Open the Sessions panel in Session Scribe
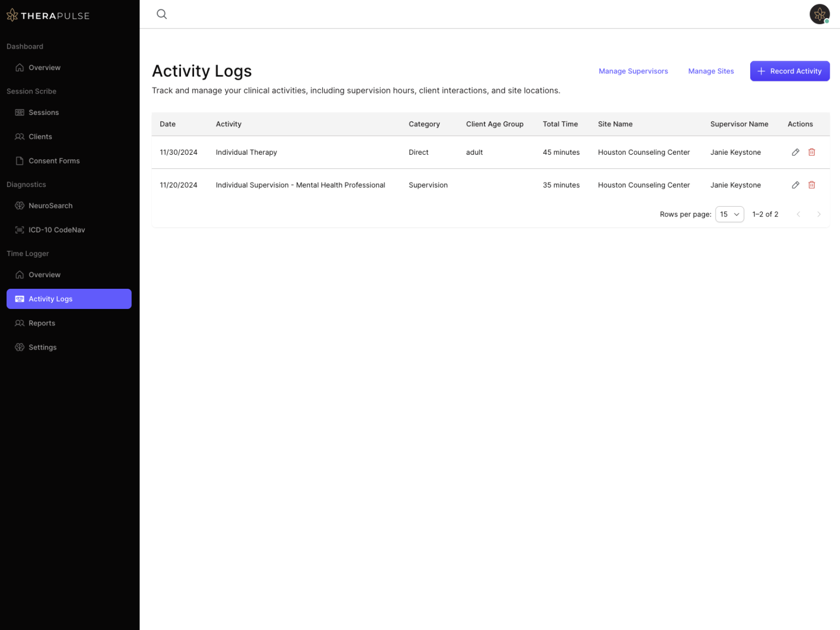Viewport: 840px width, 630px height. 43,112
